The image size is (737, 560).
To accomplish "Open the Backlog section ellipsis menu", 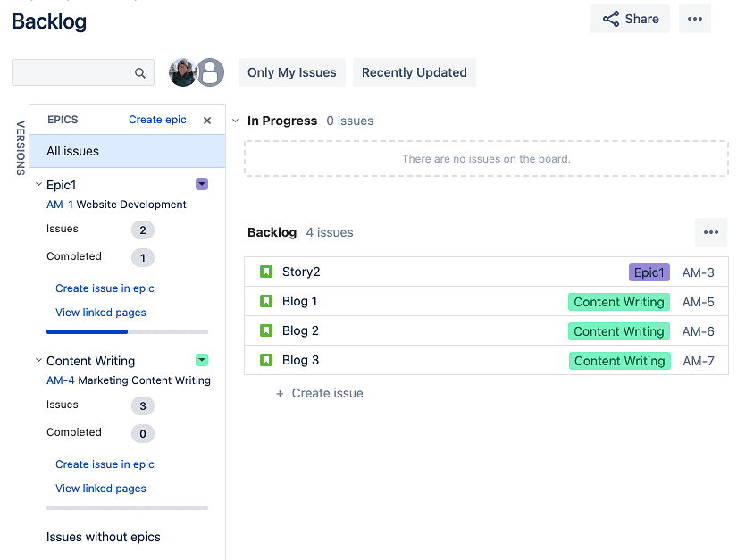I will pyautogui.click(x=711, y=232).
